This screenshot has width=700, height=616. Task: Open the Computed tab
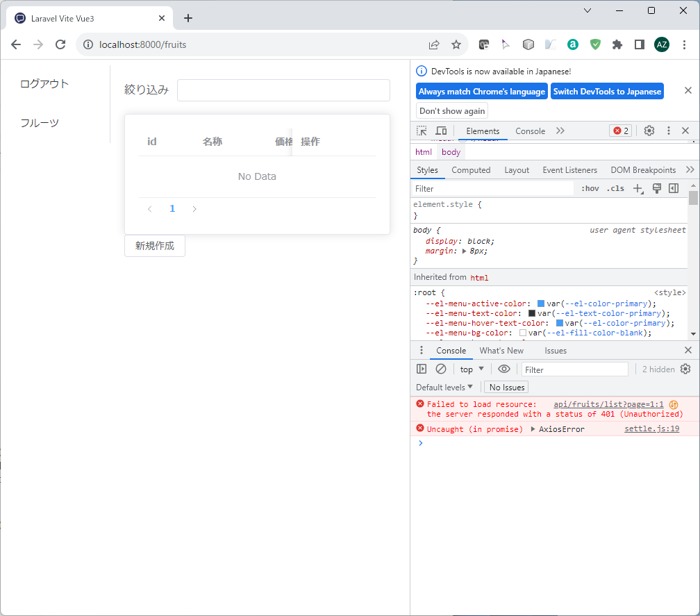(471, 169)
